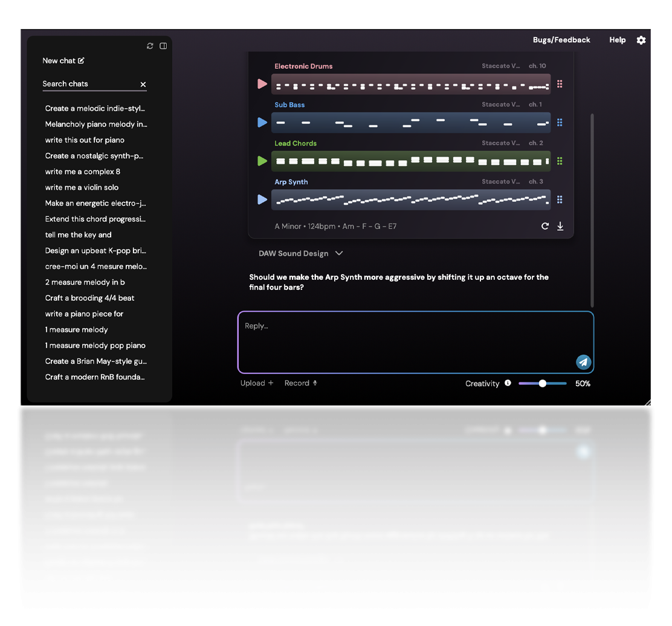
Task: Click the refresh chats icon in sidebar
Action: click(150, 46)
